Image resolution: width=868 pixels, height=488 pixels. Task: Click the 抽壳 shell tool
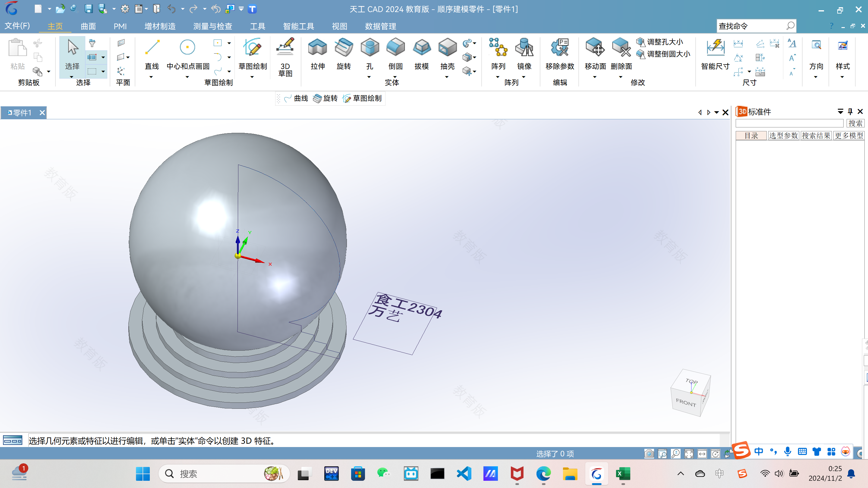447,54
